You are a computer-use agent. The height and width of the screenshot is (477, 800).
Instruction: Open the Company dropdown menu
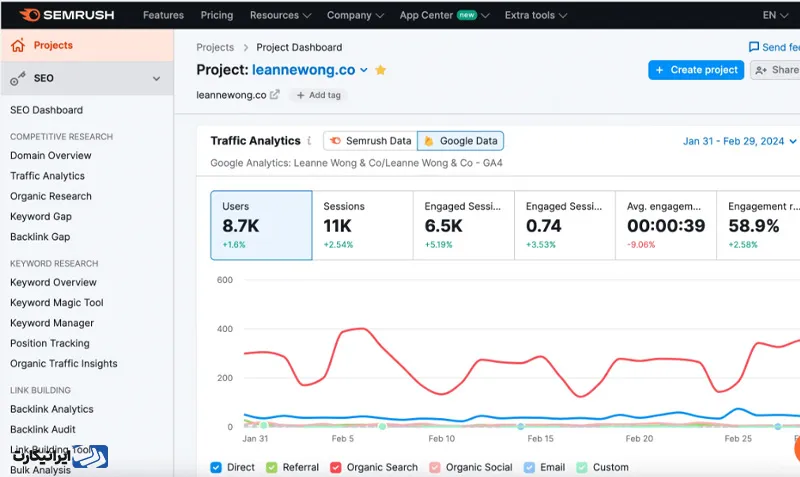(x=355, y=15)
